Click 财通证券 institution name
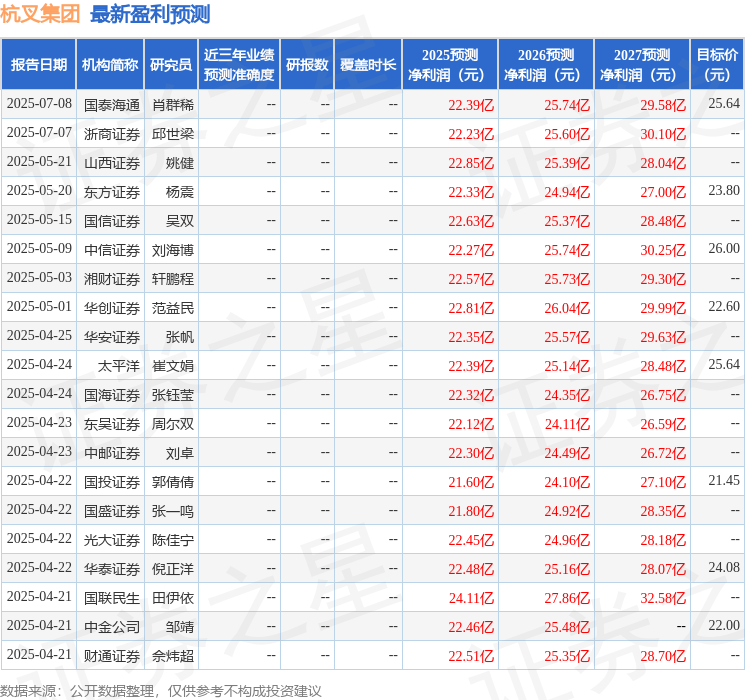This screenshot has width=745, height=700. click(x=112, y=656)
